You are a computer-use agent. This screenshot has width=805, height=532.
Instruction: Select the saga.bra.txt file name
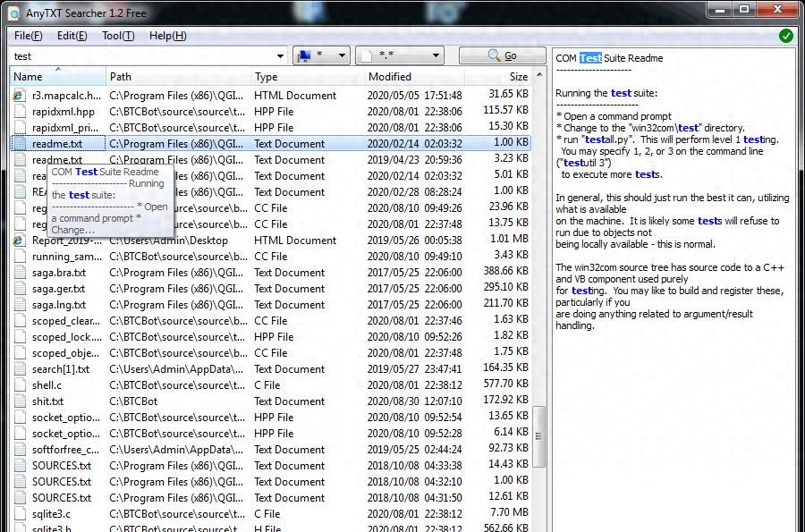(x=59, y=273)
